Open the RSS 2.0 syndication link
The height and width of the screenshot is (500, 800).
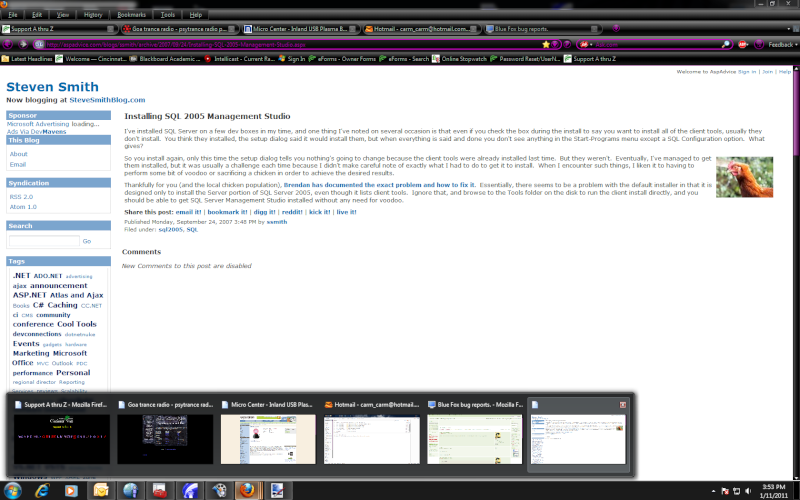click(21, 197)
